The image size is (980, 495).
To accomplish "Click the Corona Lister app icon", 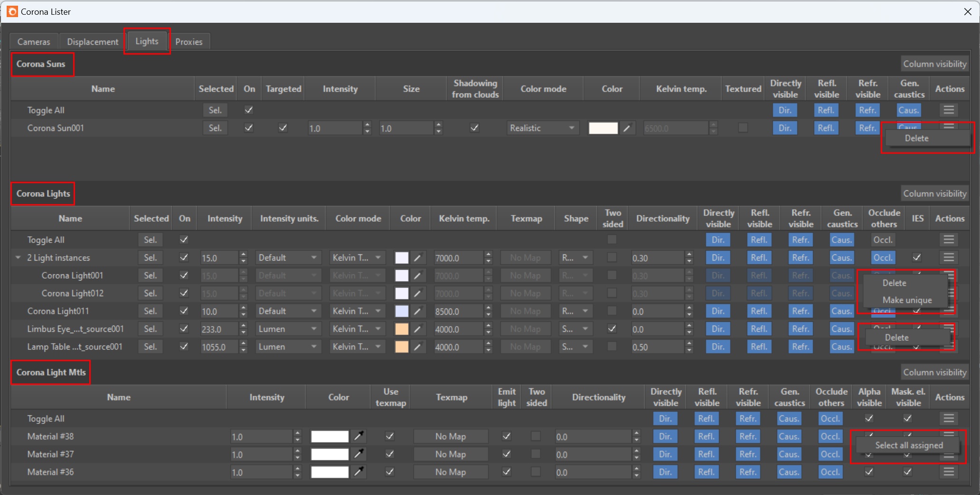I will [12, 11].
